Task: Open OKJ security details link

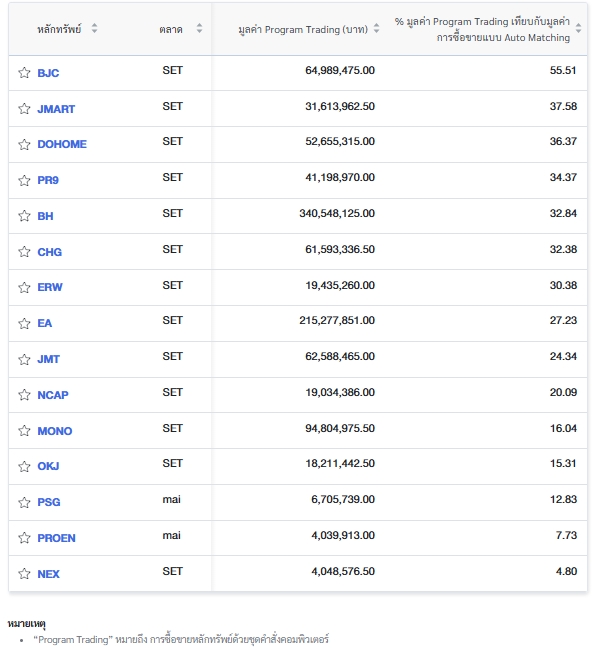Action: click(x=48, y=466)
